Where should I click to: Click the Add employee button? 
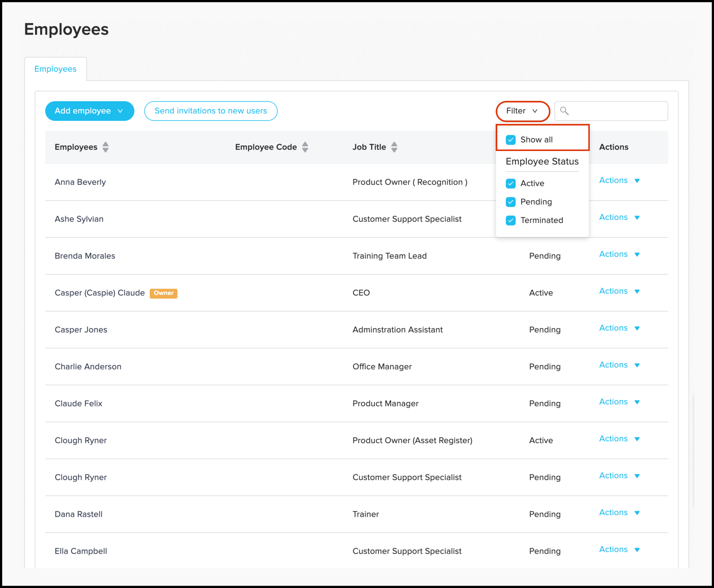(x=88, y=110)
